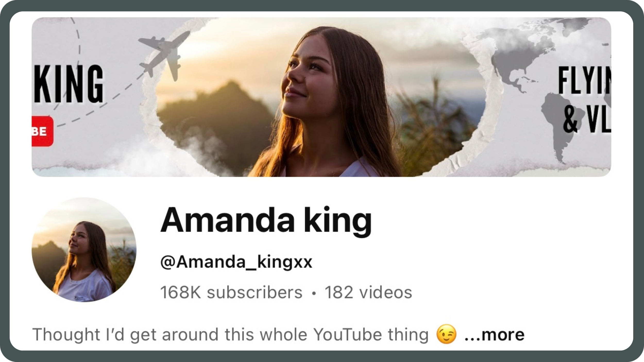Open the circular channel profile picture
This screenshot has width=644, height=362.
[84, 249]
